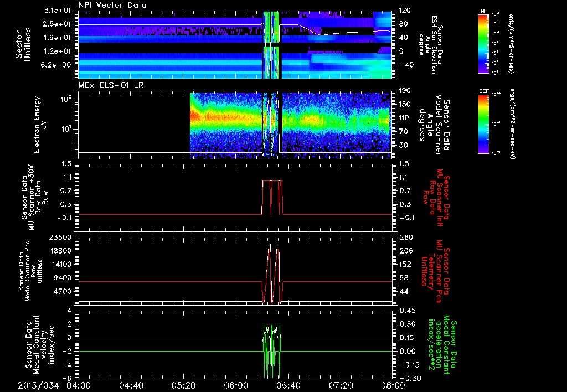Click the "ergs/(cm**2-sr-sec-eV)" colorbar unit label
567x392 pixels.
pyautogui.click(x=513, y=123)
